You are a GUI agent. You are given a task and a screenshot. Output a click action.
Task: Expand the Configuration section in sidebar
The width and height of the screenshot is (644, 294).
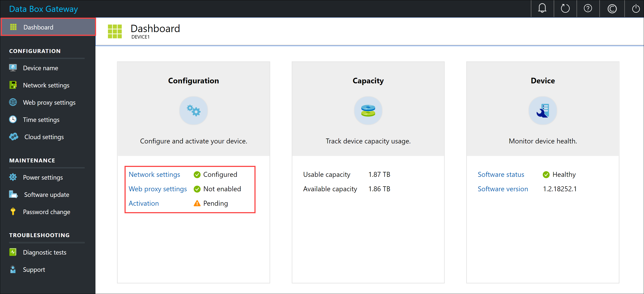coord(35,51)
